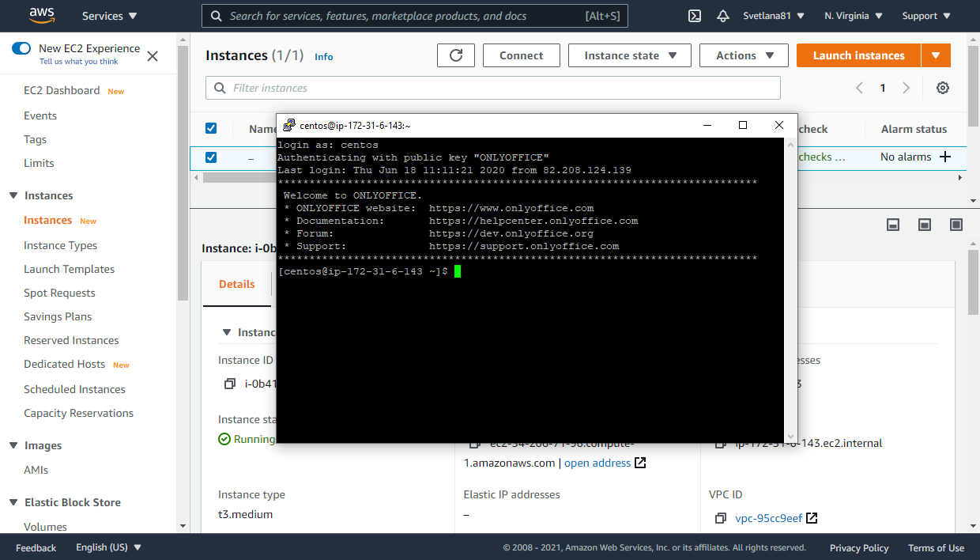This screenshot has width=980, height=560.
Task: Deselect the running instance's row checkbox
Action: (x=210, y=157)
